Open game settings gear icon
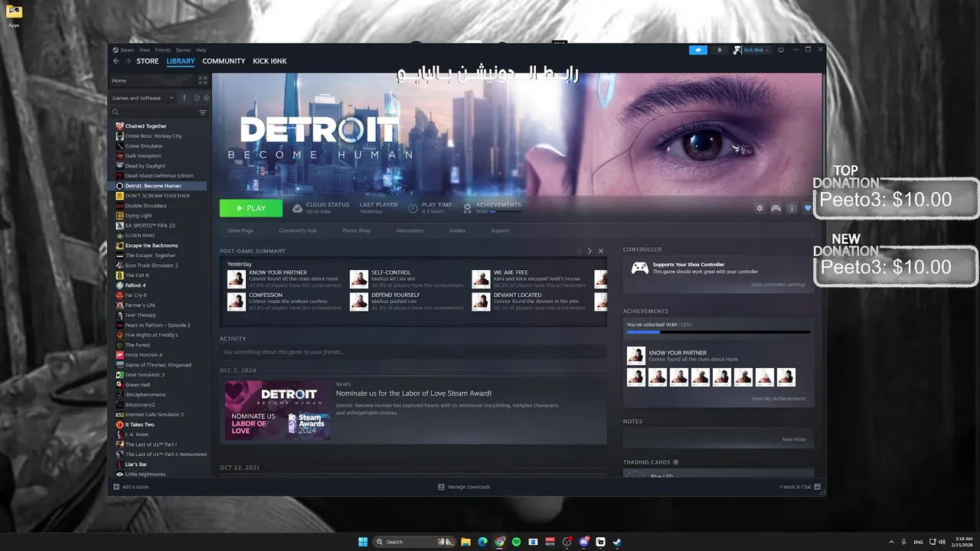Image resolution: width=980 pixels, height=551 pixels. click(759, 208)
